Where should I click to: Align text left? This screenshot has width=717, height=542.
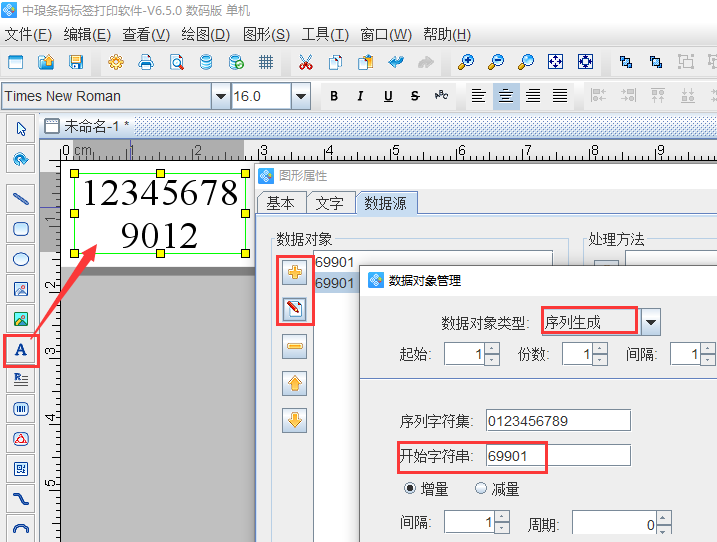(x=478, y=96)
